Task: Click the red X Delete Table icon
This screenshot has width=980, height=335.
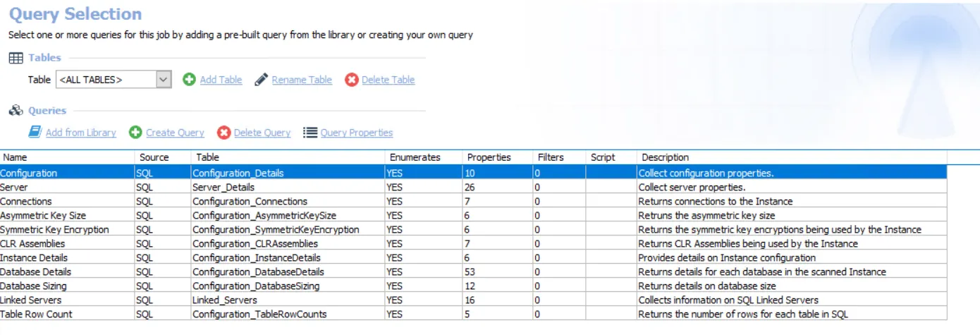Action: [x=351, y=80]
